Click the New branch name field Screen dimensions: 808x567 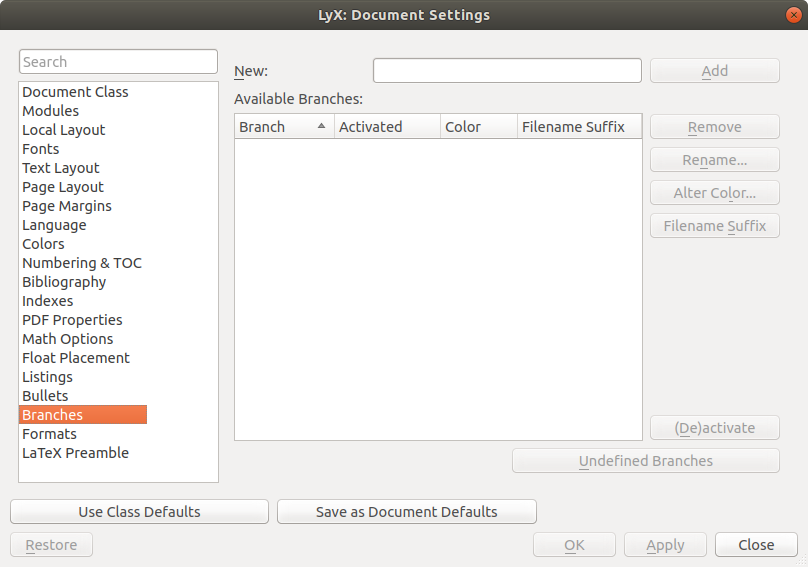(x=507, y=71)
